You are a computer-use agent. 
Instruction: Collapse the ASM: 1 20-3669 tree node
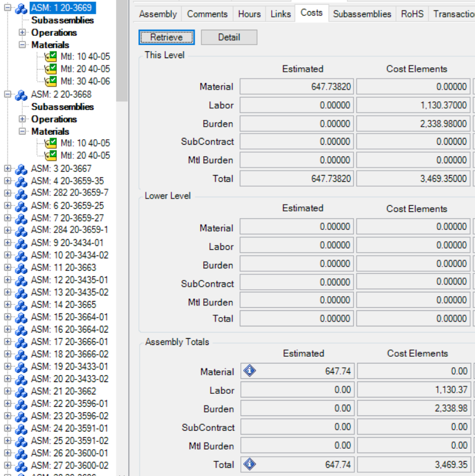coord(7,8)
